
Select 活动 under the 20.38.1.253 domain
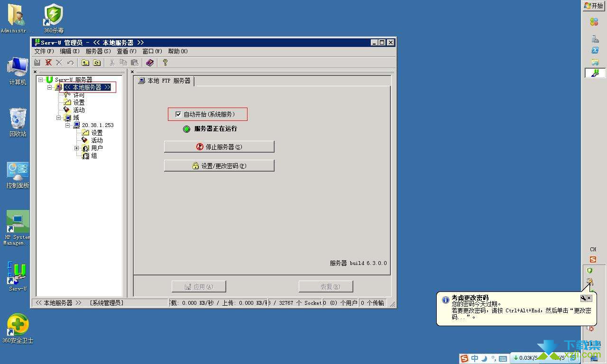pos(97,140)
